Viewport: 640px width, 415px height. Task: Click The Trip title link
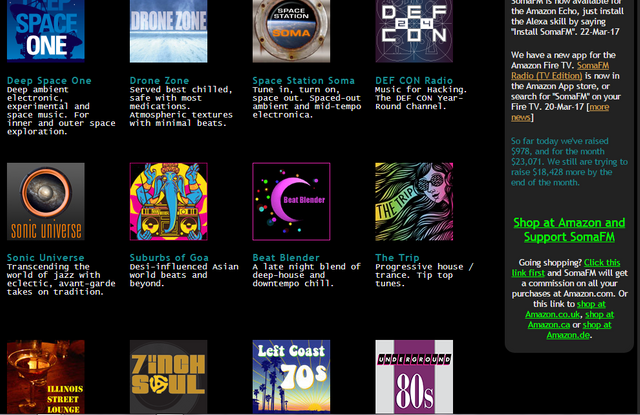[397, 257]
